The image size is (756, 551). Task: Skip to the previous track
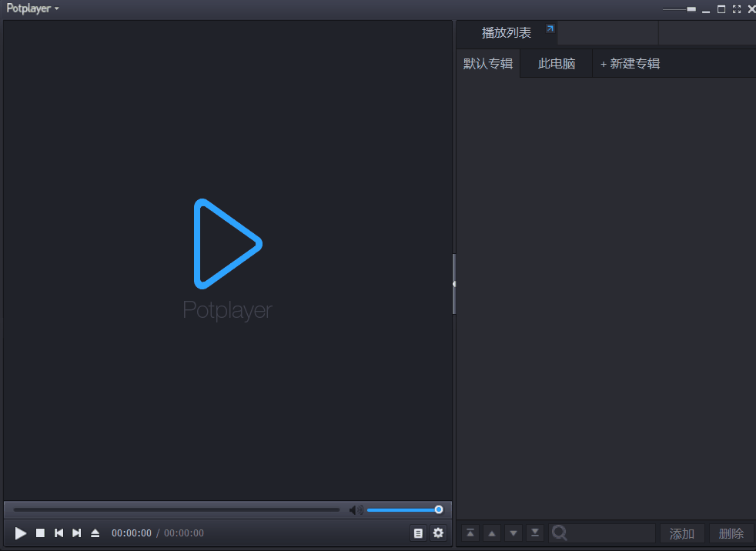pos(59,533)
